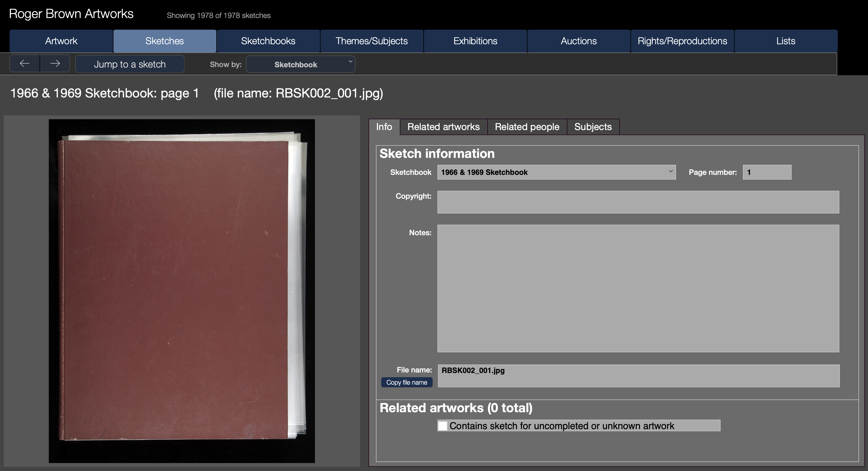868x471 pixels.
Task: Click the File name field RBSK002_001.jpg
Action: (638, 376)
